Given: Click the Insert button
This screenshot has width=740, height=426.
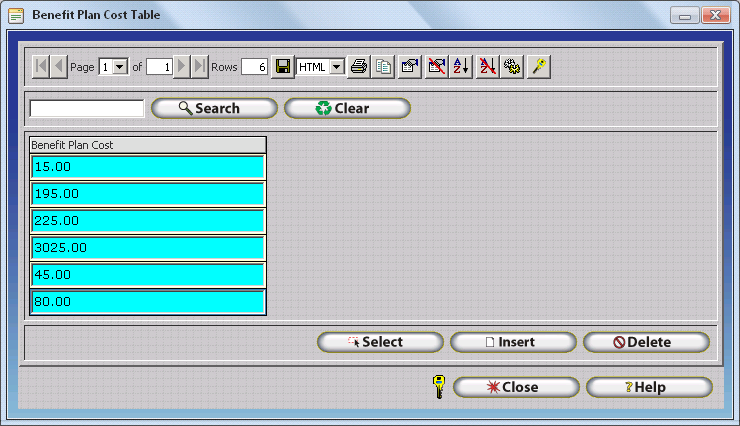Looking at the screenshot, I should 513,342.
